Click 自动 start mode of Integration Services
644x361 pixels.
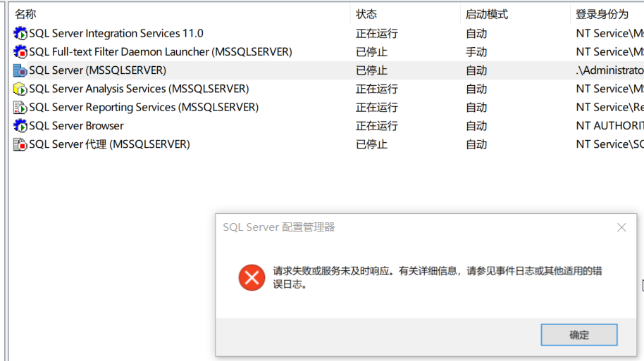476,34
